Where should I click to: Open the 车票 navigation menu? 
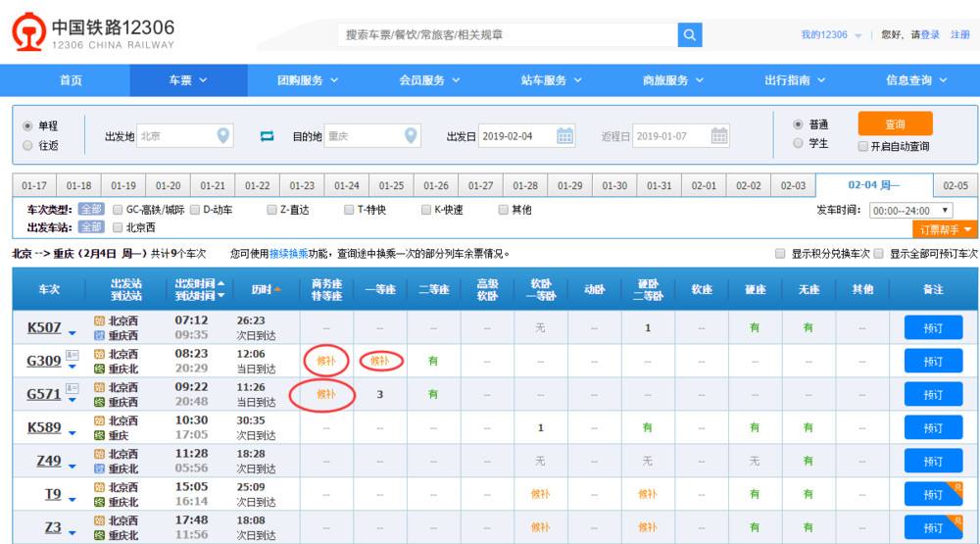(188, 80)
